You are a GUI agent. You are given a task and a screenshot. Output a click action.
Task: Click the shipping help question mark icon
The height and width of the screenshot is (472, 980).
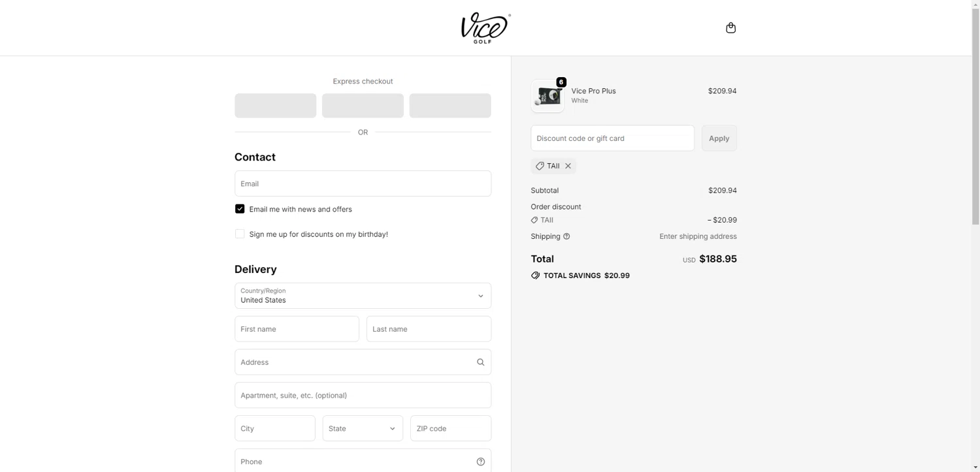pyautogui.click(x=566, y=236)
